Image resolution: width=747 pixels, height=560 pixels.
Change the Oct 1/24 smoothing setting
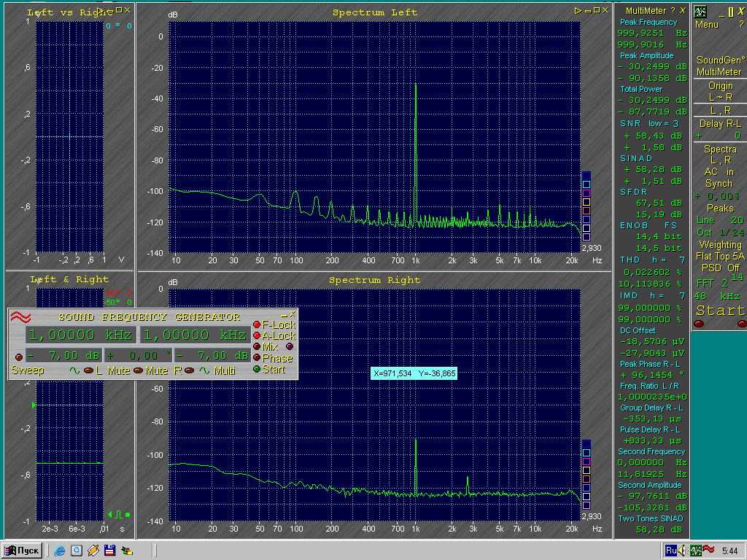[719, 232]
